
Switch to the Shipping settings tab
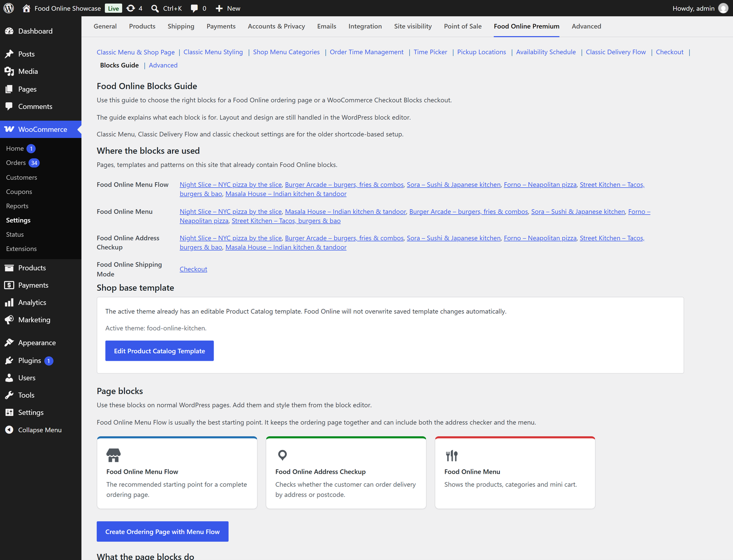click(x=181, y=27)
